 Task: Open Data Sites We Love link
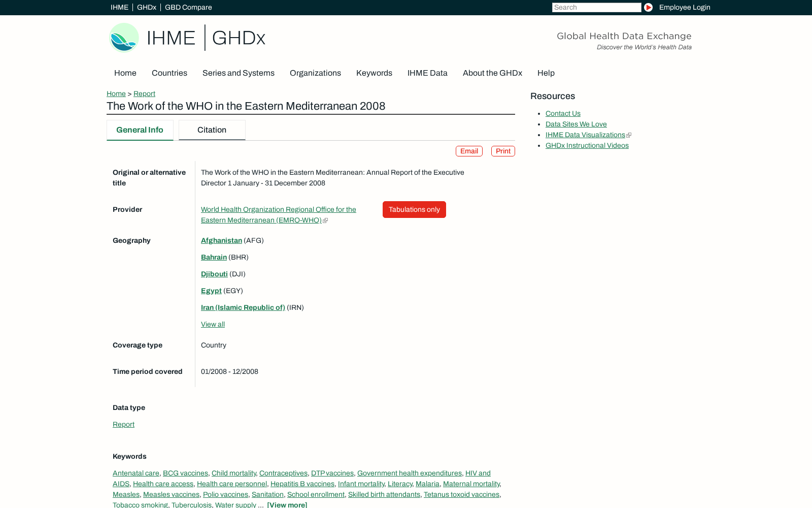[576, 124]
